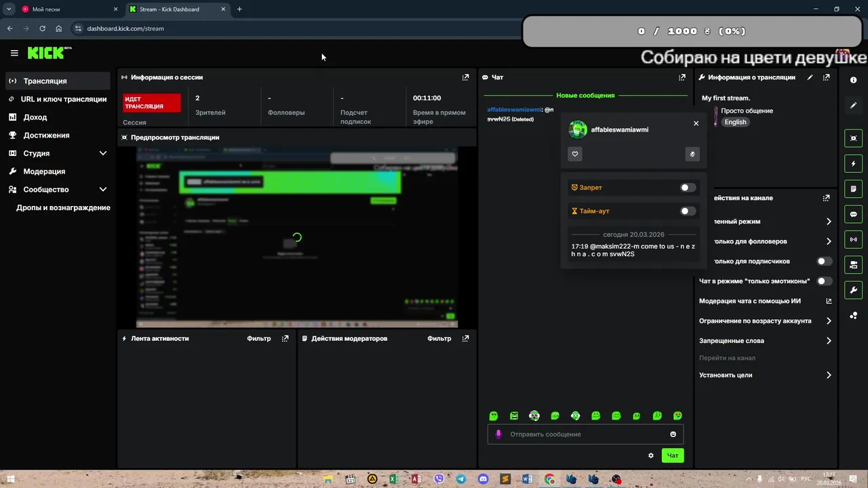The height and width of the screenshot is (488, 868).
Task: Open Excel from the taskbar
Action: (x=394, y=479)
